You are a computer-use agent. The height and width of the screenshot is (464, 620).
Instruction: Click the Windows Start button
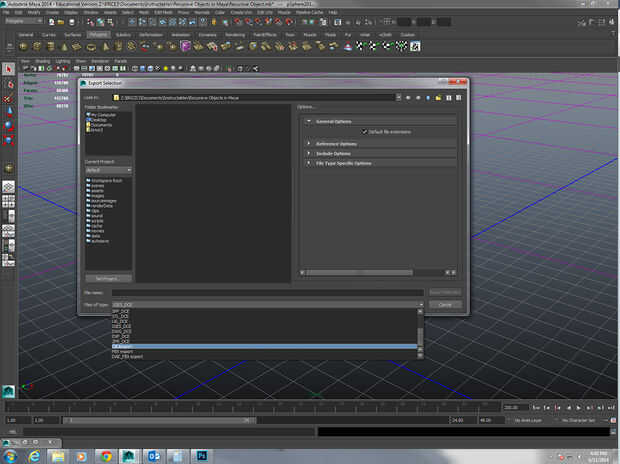[x=12, y=455]
